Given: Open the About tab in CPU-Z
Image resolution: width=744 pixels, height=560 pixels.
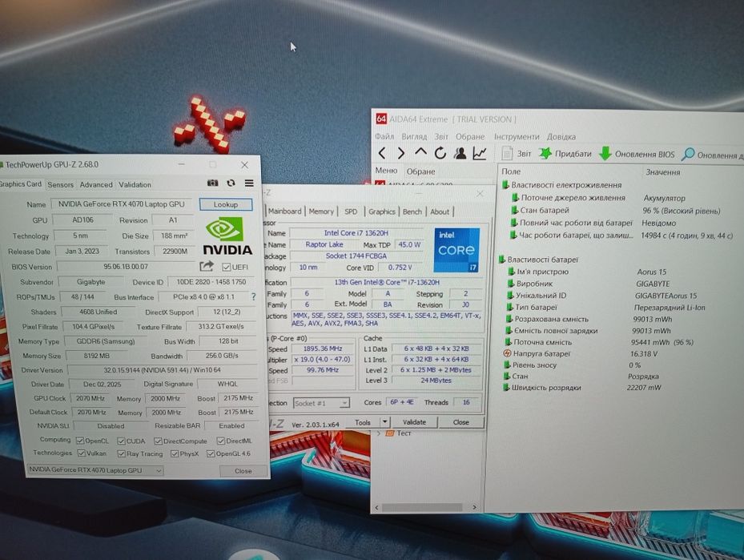Looking at the screenshot, I should pyautogui.click(x=440, y=212).
